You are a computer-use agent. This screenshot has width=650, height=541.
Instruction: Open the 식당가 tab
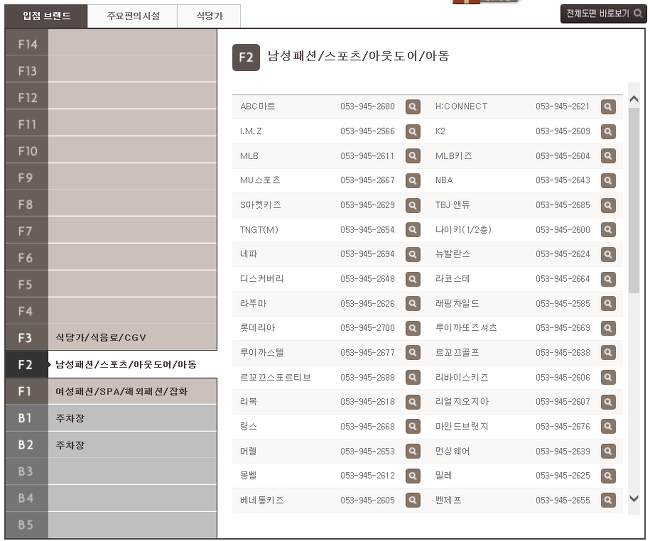[209, 16]
